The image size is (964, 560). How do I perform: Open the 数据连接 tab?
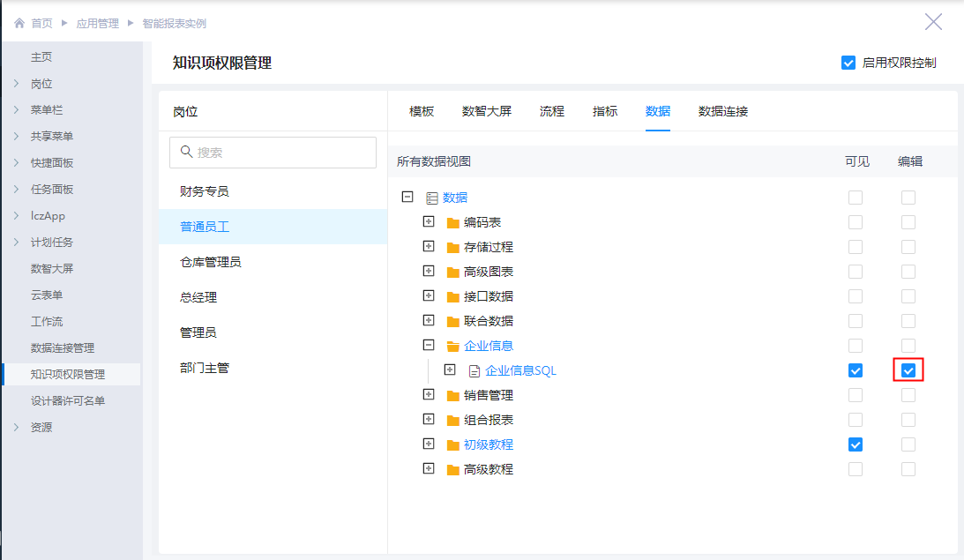tap(723, 111)
